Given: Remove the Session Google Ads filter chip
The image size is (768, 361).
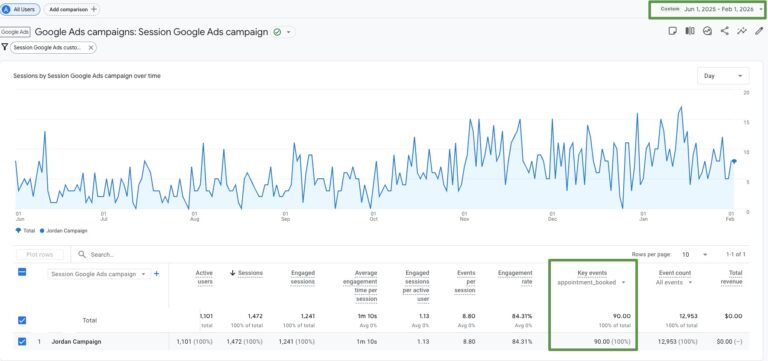Looking at the screenshot, I should (91, 48).
